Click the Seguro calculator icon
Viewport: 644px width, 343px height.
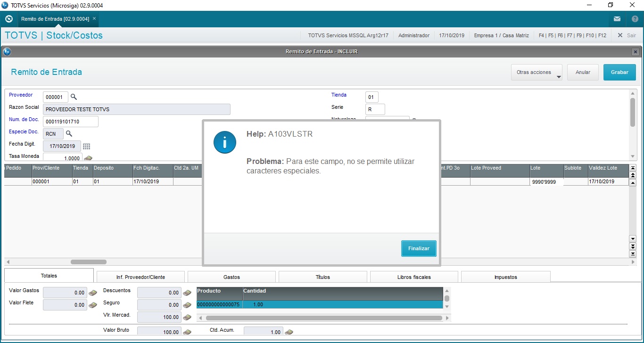pos(187,305)
